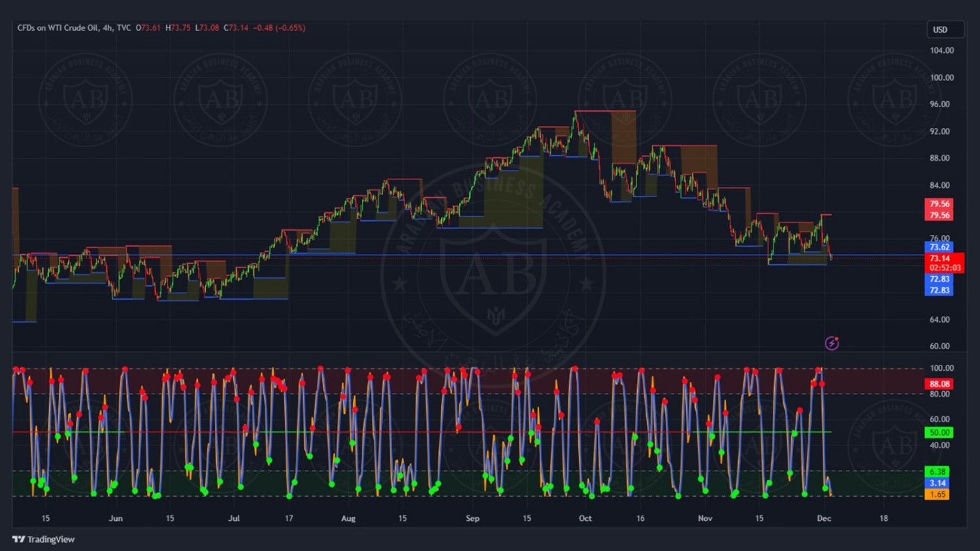Image resolution: width=980 pixels, height=551 pixels.
Task: Click the 104.00 price scale label
Action: point(941,50)
